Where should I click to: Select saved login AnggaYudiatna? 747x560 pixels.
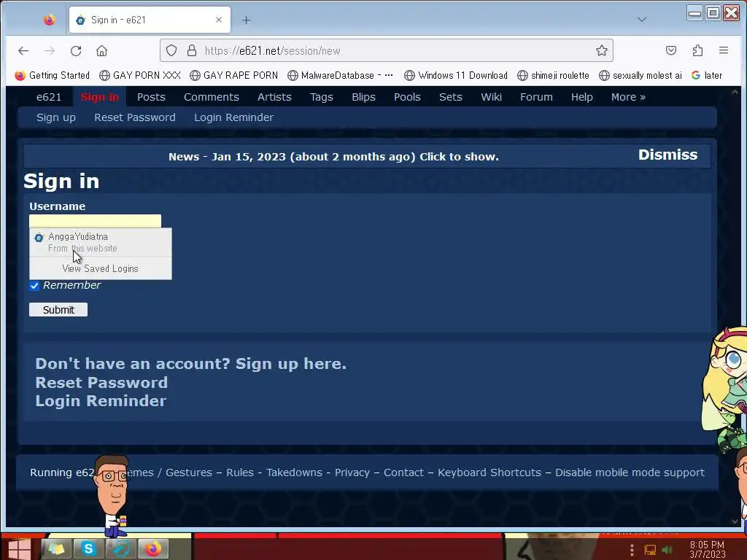(x=101, y=242)
